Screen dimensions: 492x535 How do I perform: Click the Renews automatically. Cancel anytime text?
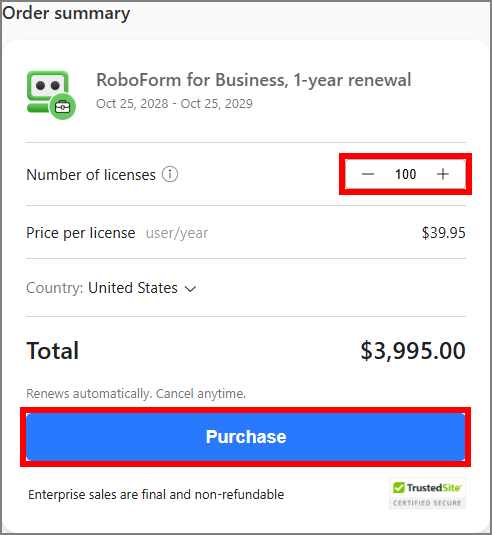pos(136,394)
